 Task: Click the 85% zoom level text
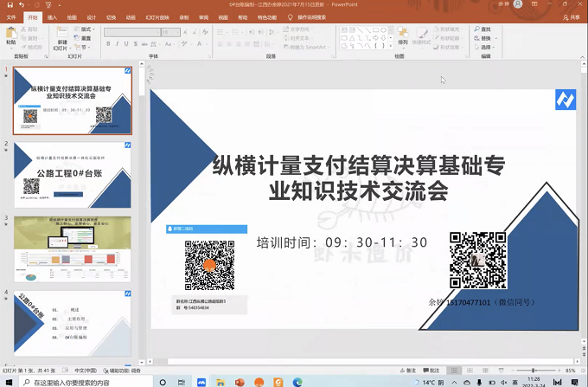[x=571, y=371]
